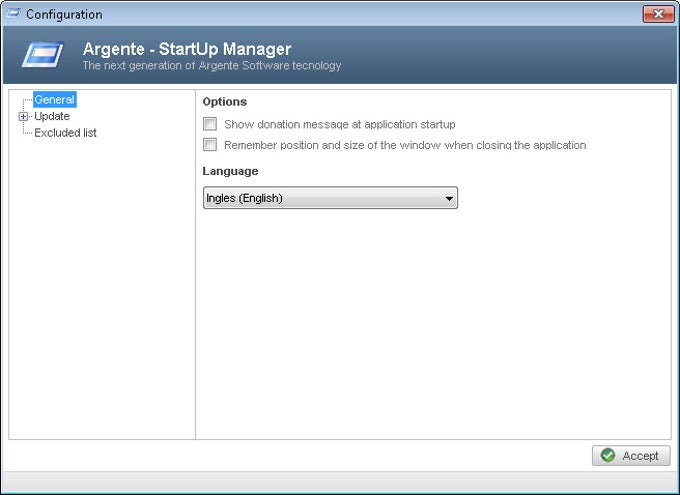Toggle Show donation message at startup checkbox
This screenshot has height=495, width=680.
coord(210,124)
